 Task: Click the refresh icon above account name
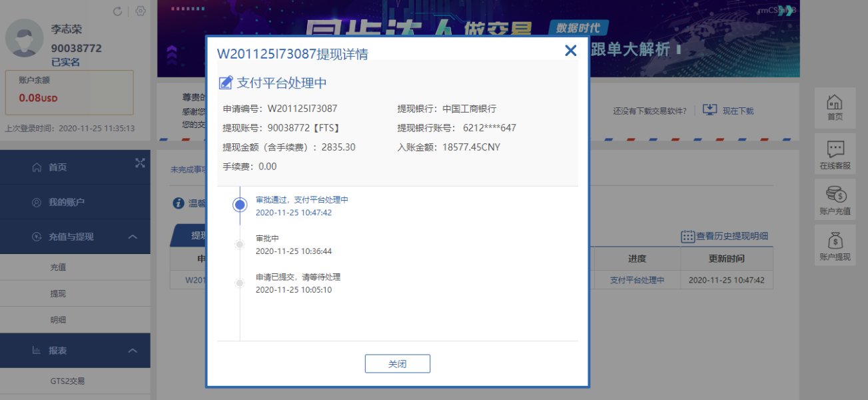[x=118, y=11]
